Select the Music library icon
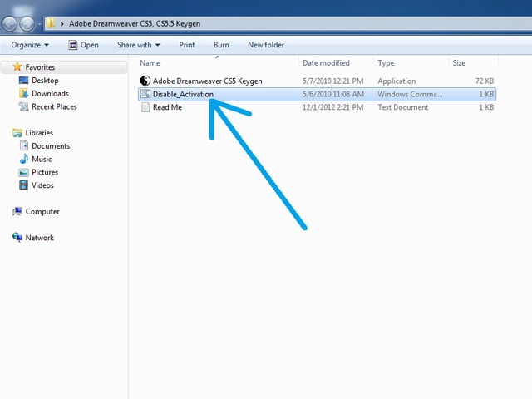 click(x=24, y=160)
